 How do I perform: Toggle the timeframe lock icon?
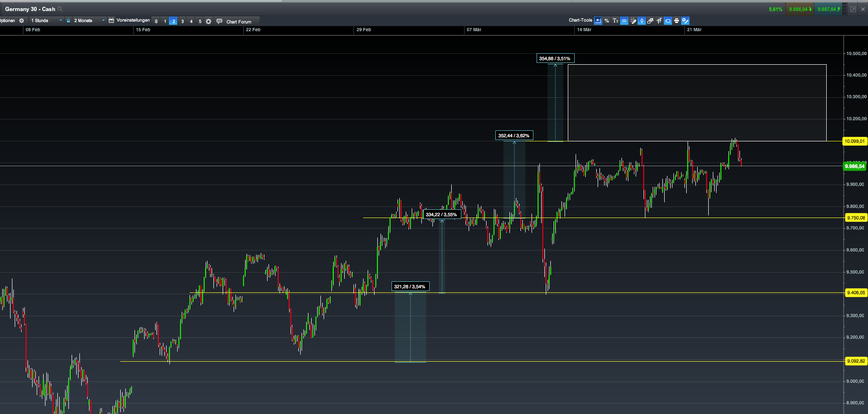point(68,21)
